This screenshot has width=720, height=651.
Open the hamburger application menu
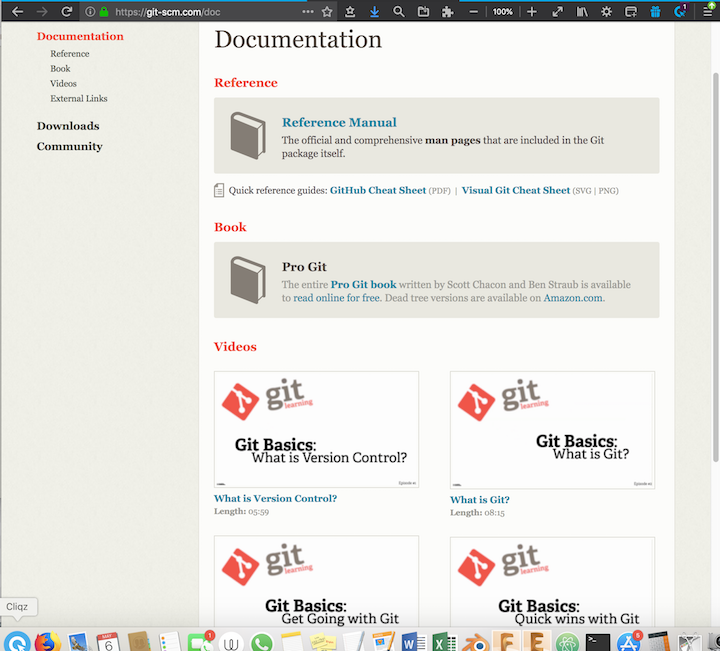pyautogui.click(x=708, y=11)
